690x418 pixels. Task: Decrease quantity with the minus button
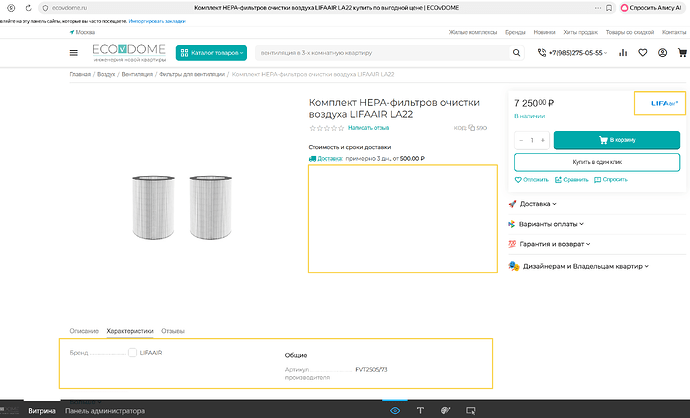[522, 140]
